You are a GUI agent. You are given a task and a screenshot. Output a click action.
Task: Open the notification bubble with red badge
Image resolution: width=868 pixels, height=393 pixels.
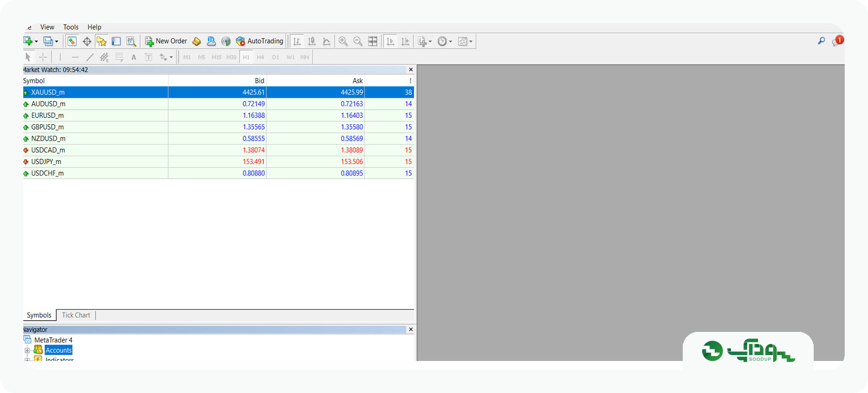coord(837,41)
